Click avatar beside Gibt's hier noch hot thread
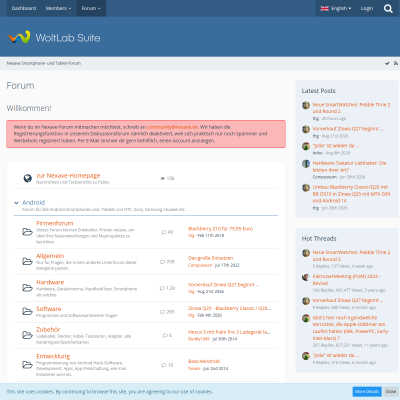The image size is (400, 400). click(x=306, y=318)
